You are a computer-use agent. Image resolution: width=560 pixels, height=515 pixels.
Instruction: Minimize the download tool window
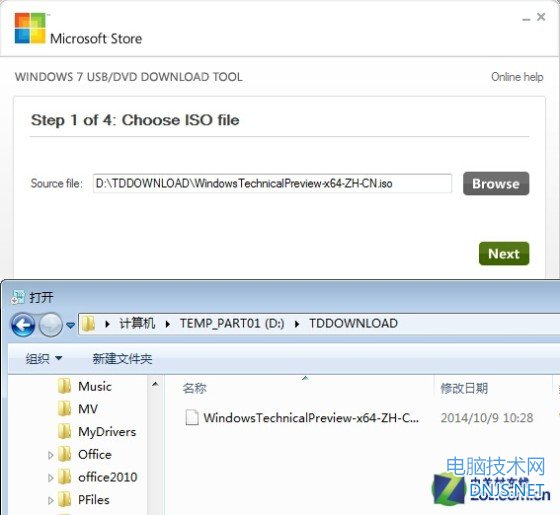pyautogui.click(x=526, y=19)
